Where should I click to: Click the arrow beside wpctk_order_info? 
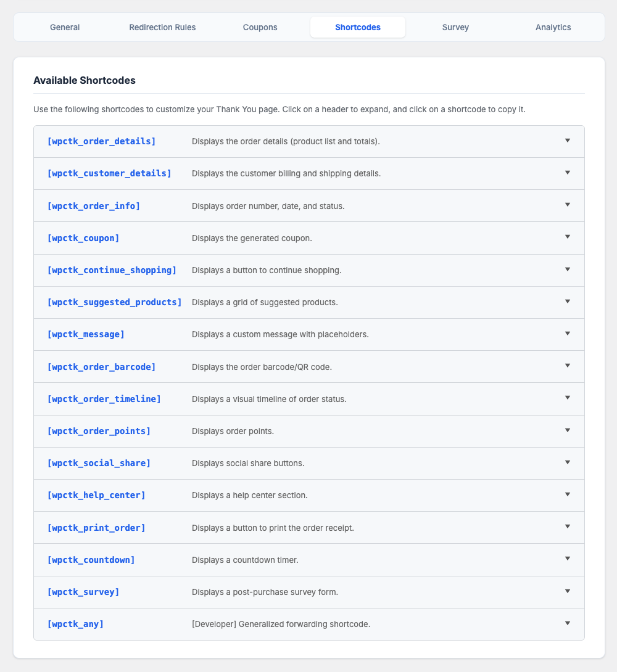pos(568,205)
